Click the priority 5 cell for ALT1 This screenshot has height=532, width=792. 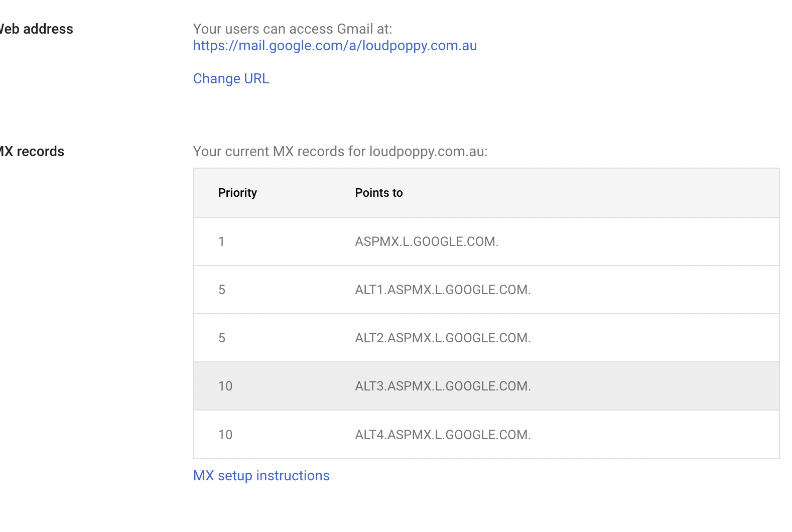[x=222, y=290]
